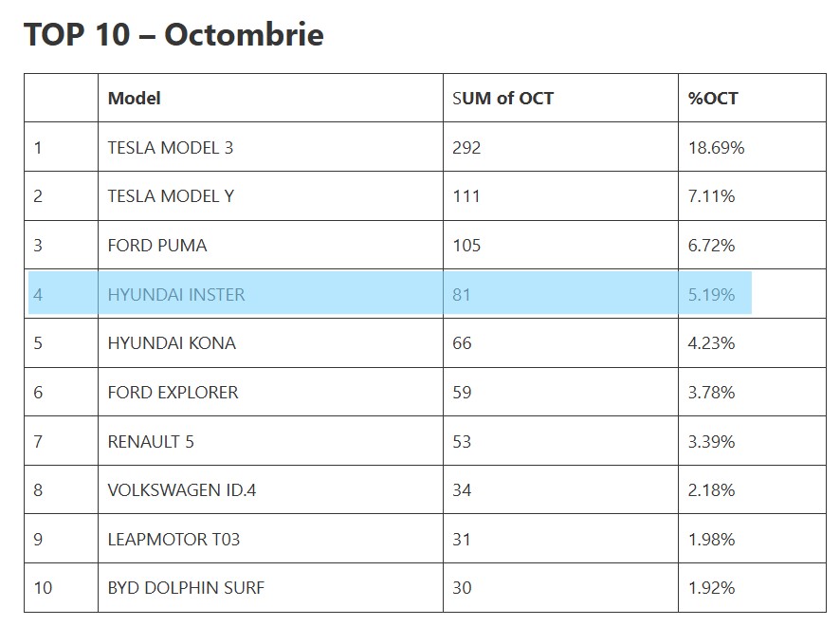Select the 105 value for Ford Puma
The height and width of the screenshot is (626, 840).
coord(466,246)
